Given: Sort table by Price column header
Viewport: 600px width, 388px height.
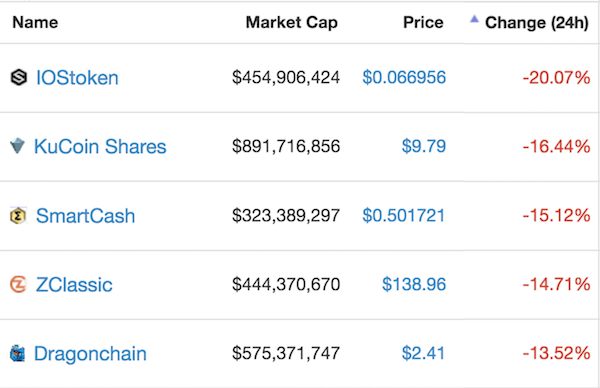Looking at the screenshot, I should click(x=423, y=22).
